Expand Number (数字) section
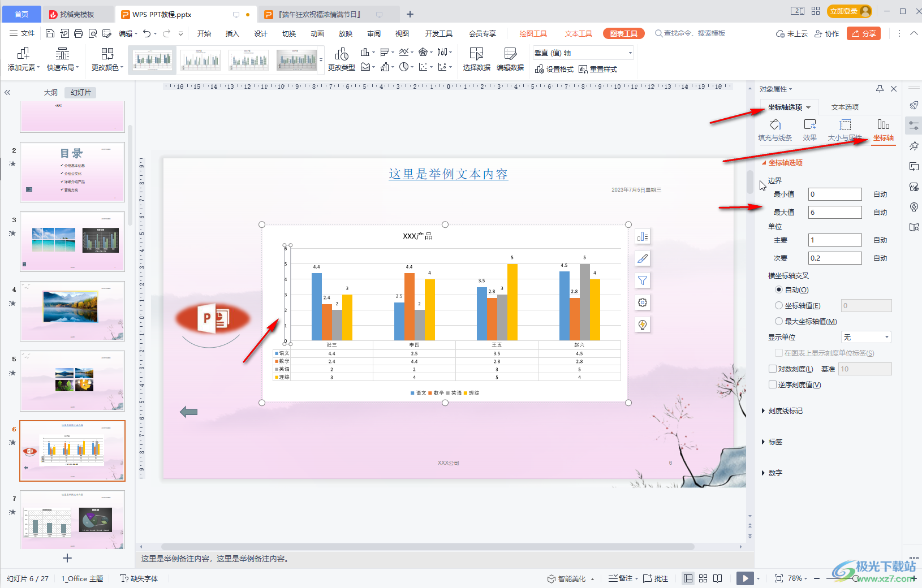The height and width of the screenshot is (588, 922). tap(772, 473)
